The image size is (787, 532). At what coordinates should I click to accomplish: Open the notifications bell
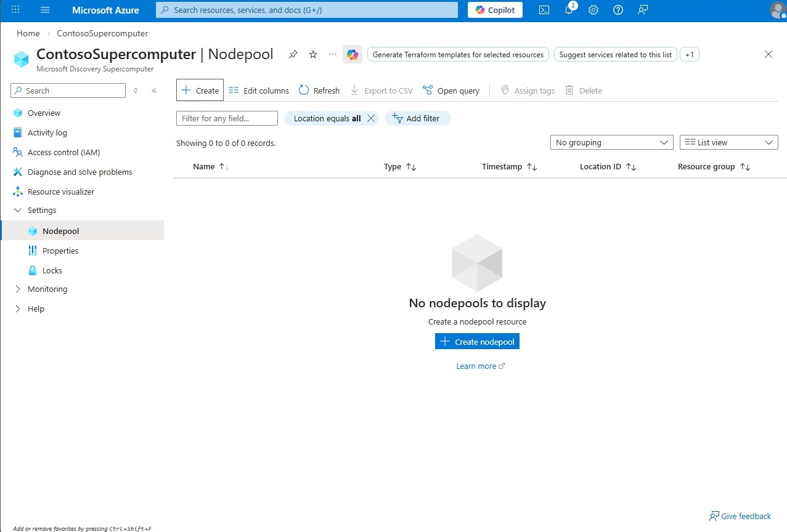point(569,10)
